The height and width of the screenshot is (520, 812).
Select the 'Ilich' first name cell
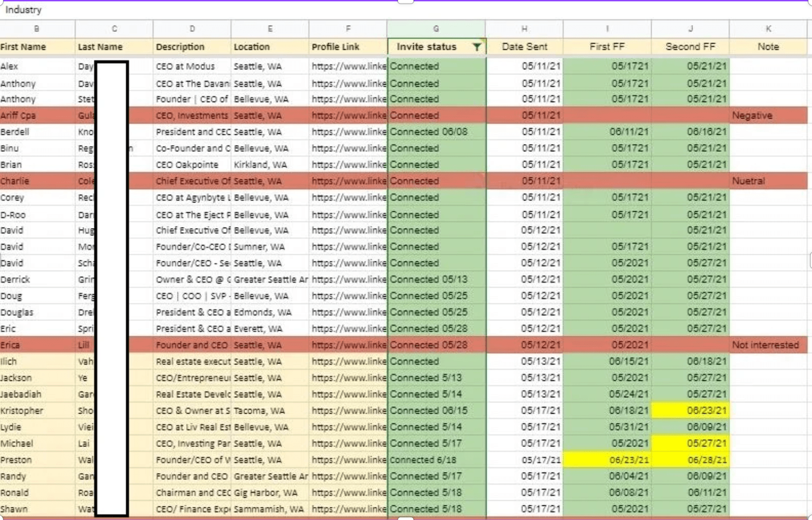[x=37, y=362]
